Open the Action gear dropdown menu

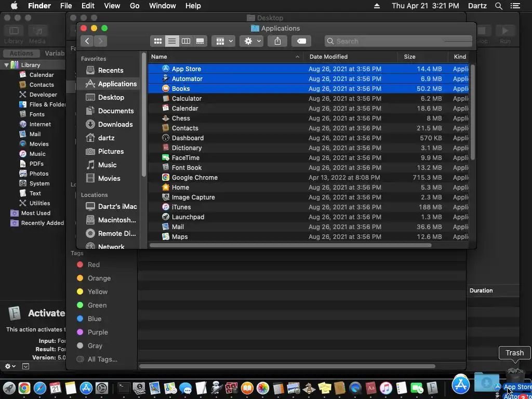click(251, 41)
